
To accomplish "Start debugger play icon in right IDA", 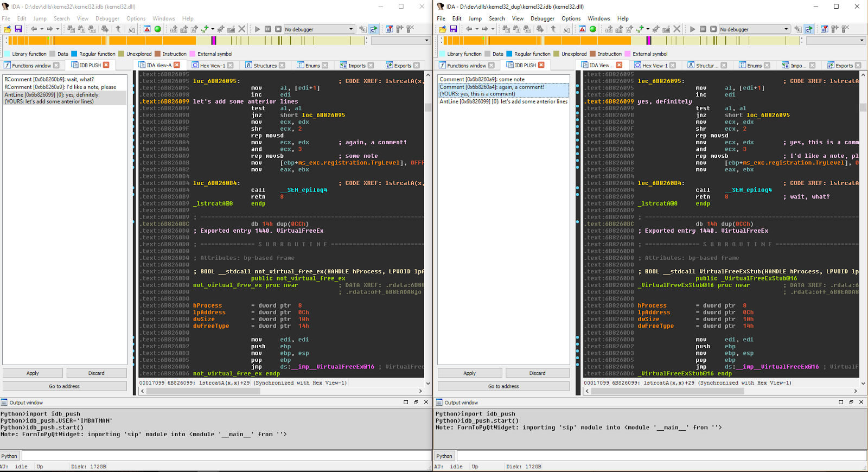I will coord(692,29).
